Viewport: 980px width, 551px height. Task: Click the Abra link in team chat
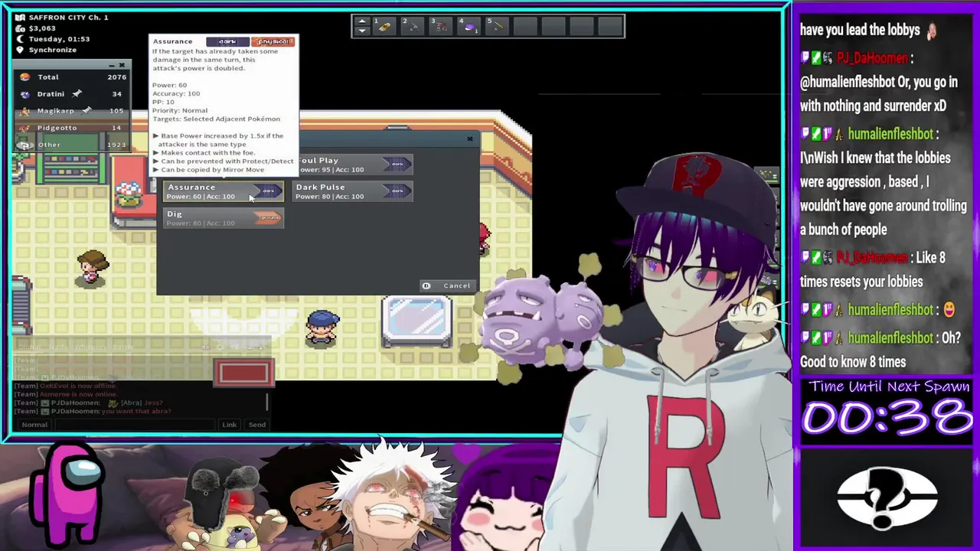click(130, 403)
